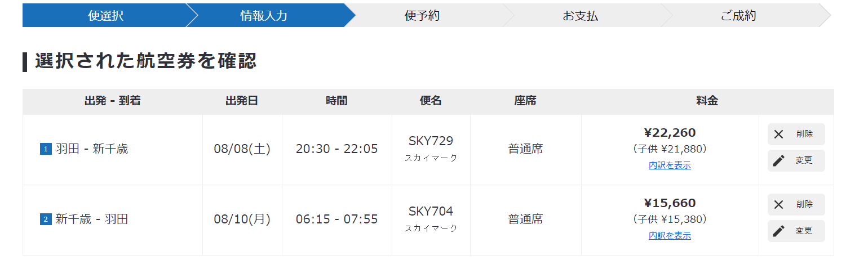This screenshot has width=868, height=260.
Task: Click the 料金 column header
Action: click(707, 101)
